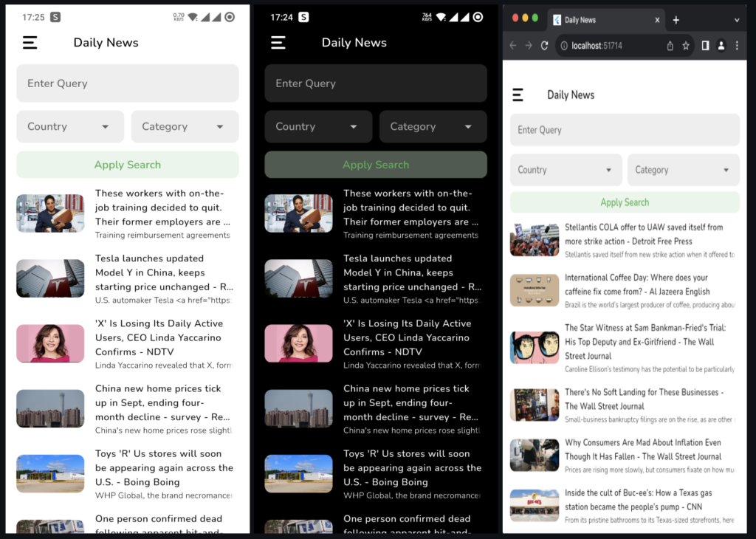Open No Soft Landing article headline
Viewport: 756px width, 539px height.
pos(644,399)
